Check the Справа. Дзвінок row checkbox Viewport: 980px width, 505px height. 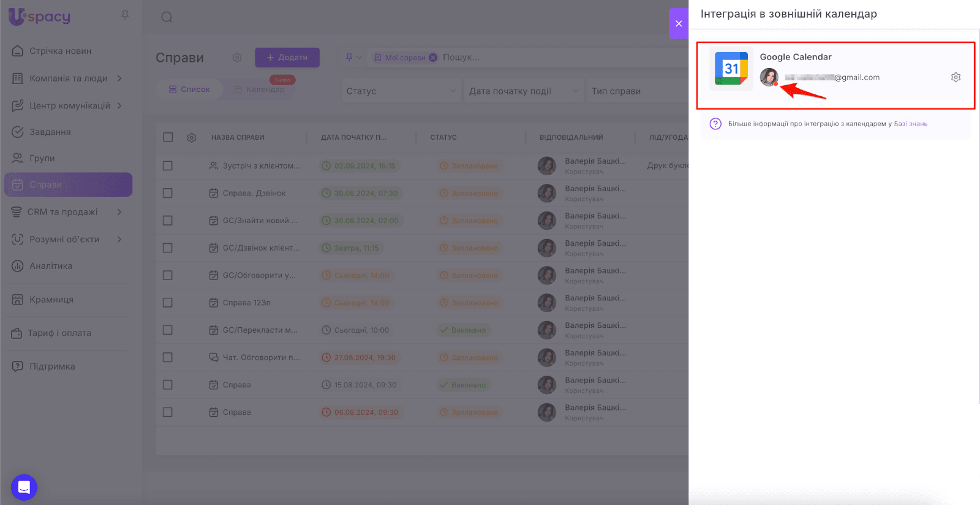[168, 193]
